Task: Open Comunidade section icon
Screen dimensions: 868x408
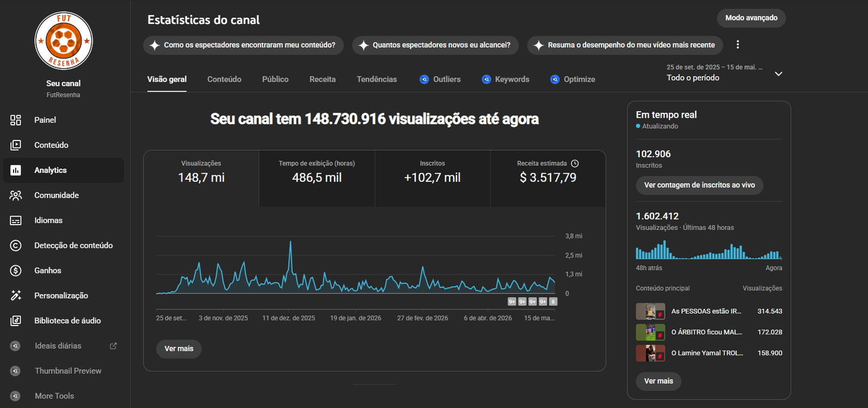Action: click(x=16, y=195)
